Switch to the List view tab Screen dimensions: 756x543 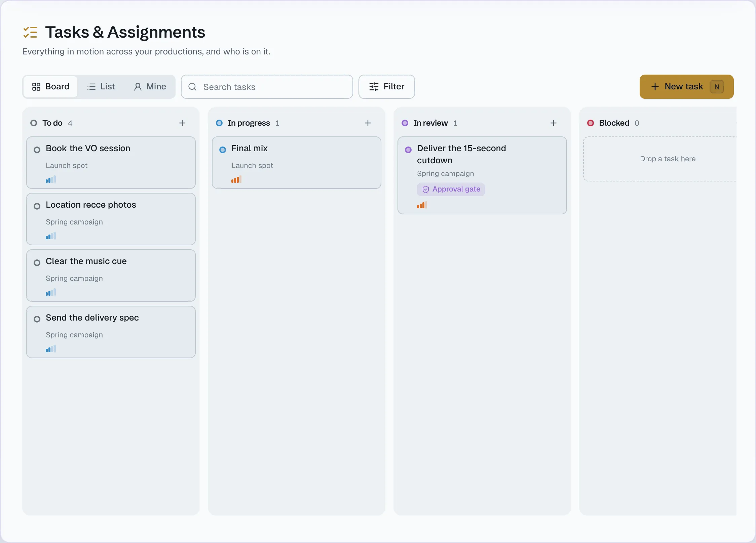[101, 87]
